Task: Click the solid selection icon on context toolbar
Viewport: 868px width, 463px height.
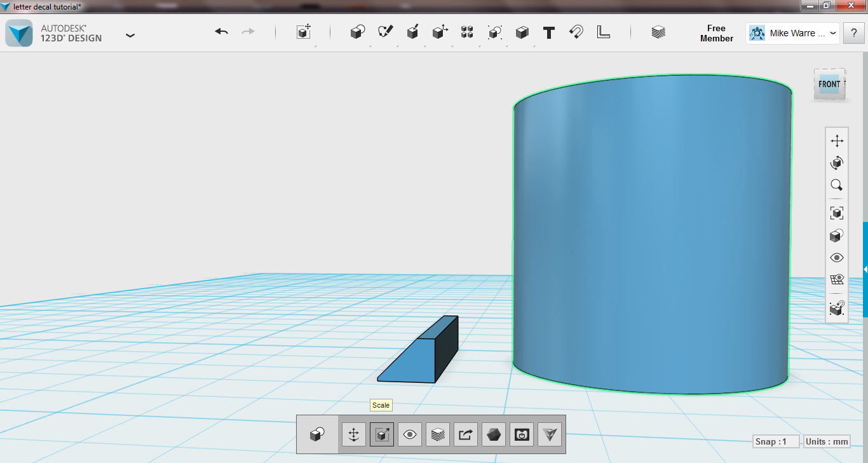Action: click(x=317, y=434)
